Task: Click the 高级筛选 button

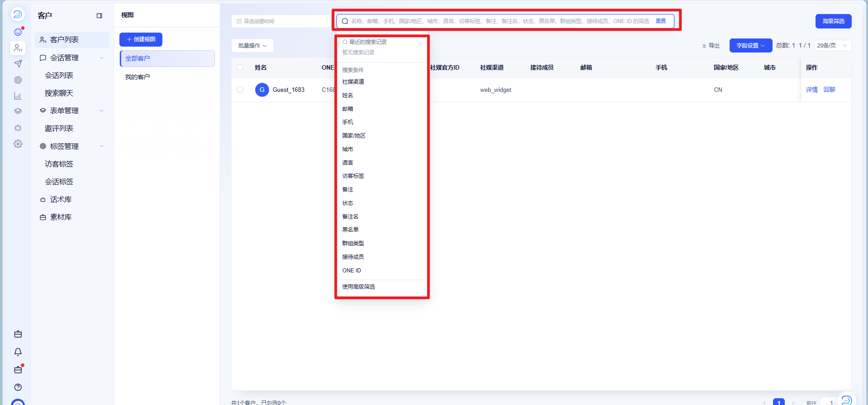Action: [833, 21]
